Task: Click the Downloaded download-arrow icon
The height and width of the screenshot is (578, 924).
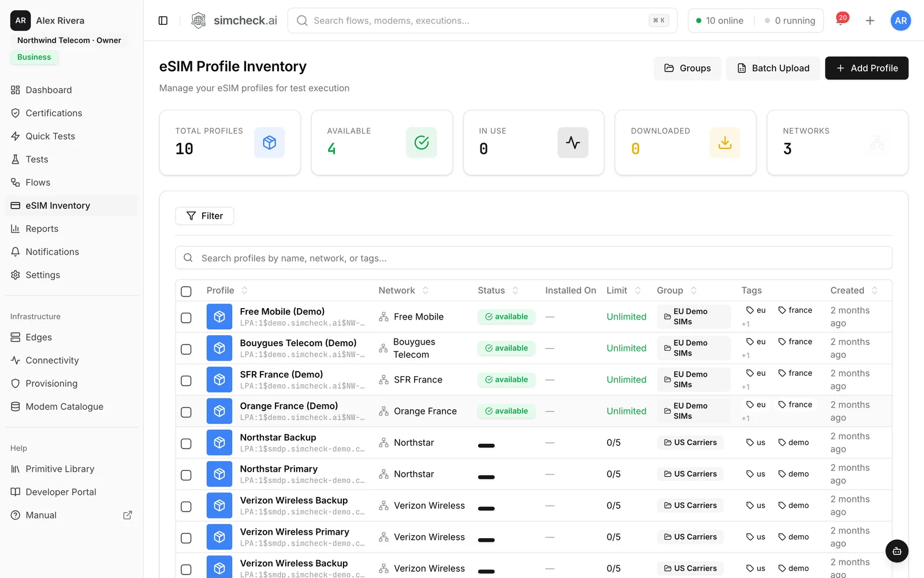Action: tap(725, 143)
